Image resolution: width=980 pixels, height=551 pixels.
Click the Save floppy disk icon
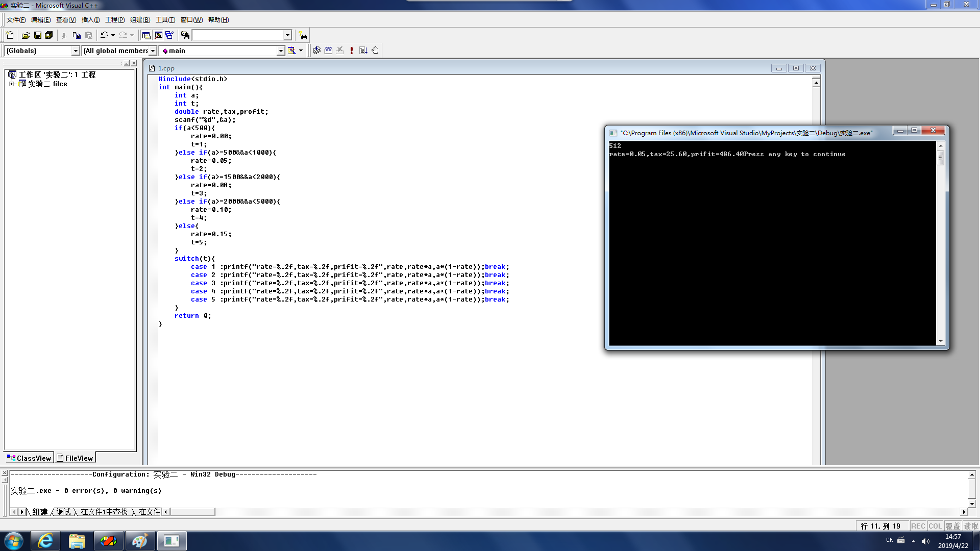(37, 35)
